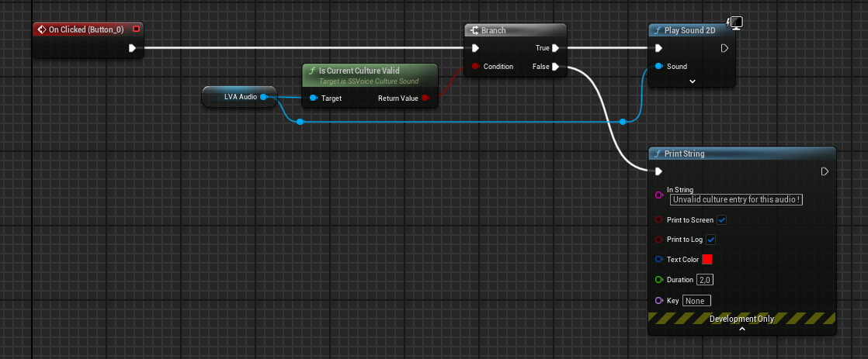This screenshot has height=359, width=868.
Task: Select the LVA Audio variable node
Action: pos(239,97)
